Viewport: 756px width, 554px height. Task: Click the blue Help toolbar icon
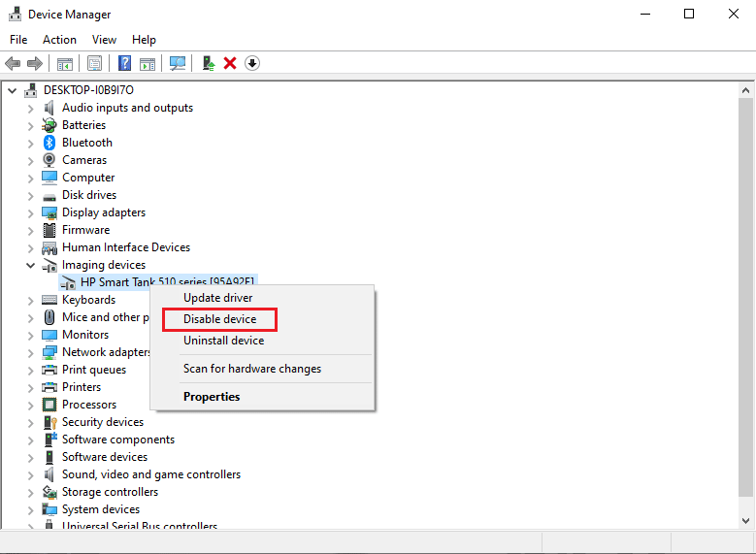tap(124, 63)
